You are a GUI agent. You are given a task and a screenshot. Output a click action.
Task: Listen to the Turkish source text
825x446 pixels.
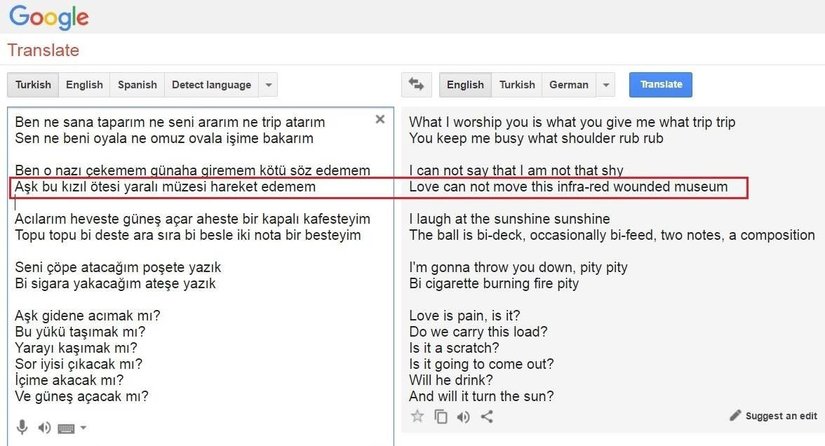point(44,428)
